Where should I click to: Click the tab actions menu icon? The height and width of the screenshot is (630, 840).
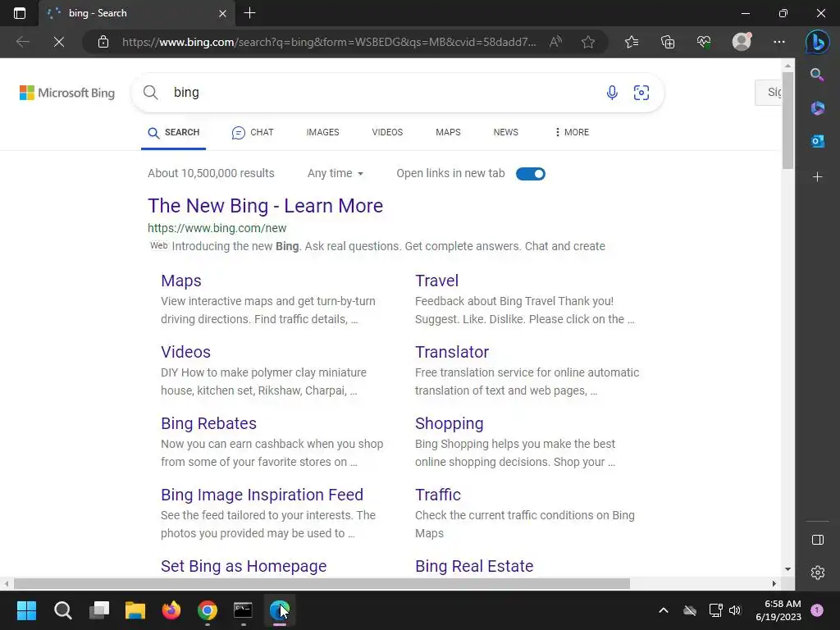[x=20, y=13]
